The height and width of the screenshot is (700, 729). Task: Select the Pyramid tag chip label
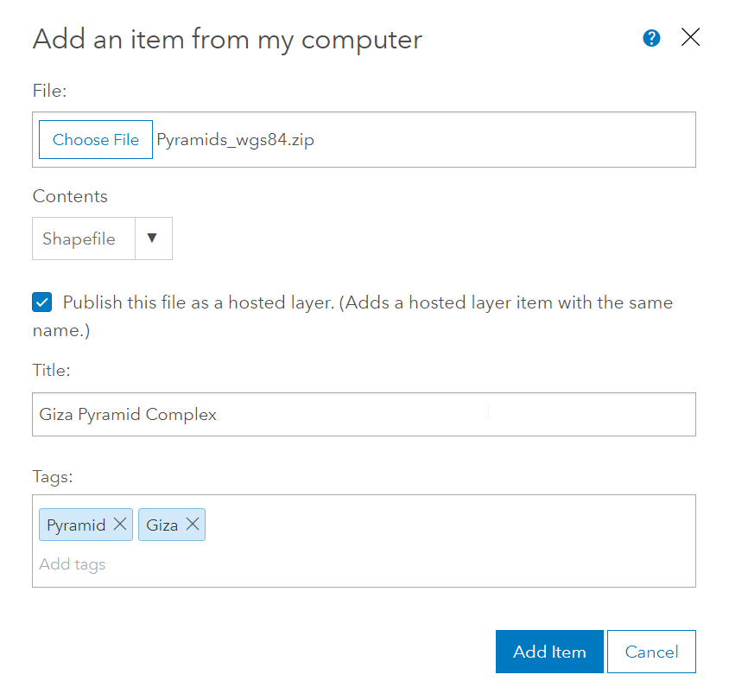point(76,525)
